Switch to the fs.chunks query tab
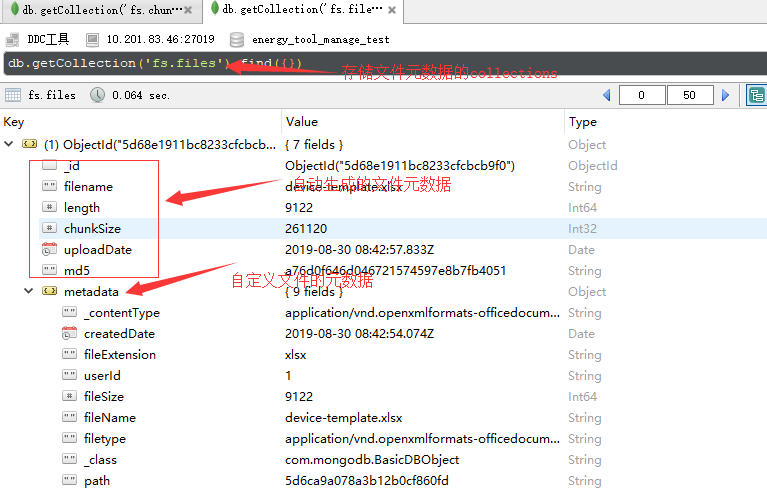Image resolution: width=767 pixels, height=493 pixels. (102, 10)
